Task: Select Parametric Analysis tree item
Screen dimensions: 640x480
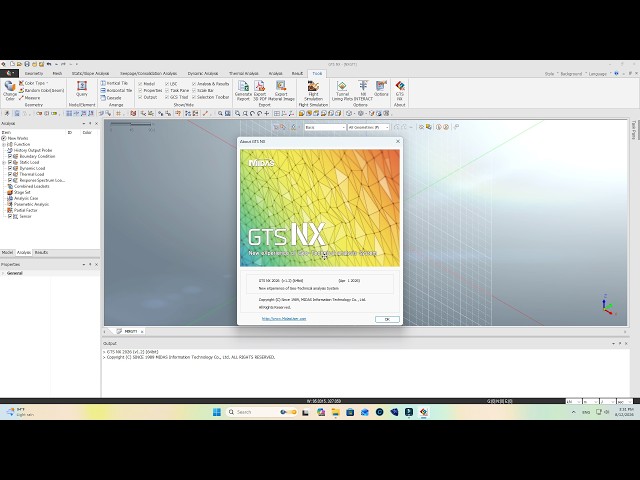Action: [x=31, y=204]
